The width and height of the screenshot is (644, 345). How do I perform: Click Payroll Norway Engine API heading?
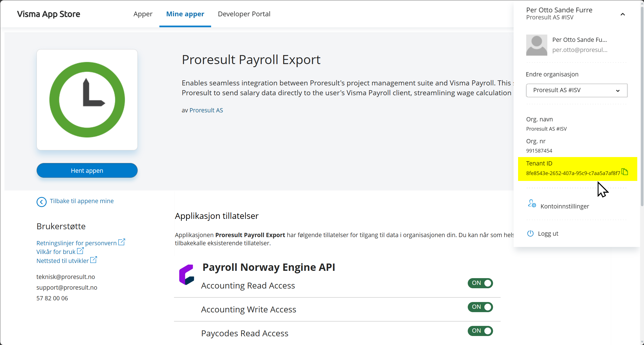(269, 267)
